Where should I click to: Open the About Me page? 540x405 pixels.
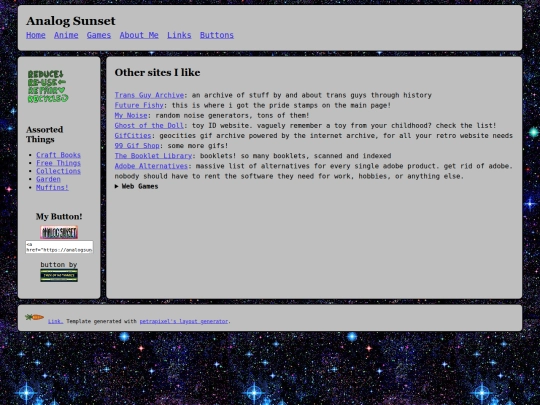(x=139, y=35)
